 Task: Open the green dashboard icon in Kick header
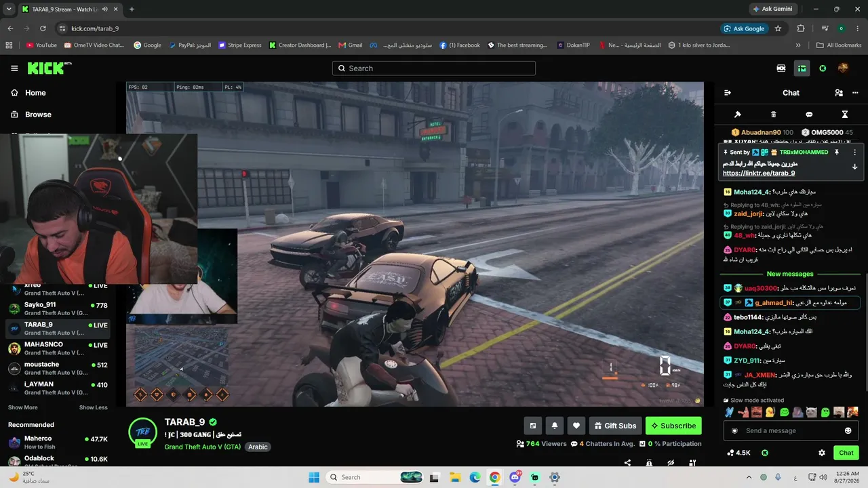802,68
